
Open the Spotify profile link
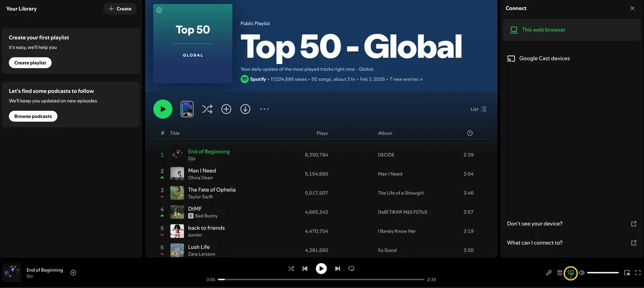click(x=258, y=79)
